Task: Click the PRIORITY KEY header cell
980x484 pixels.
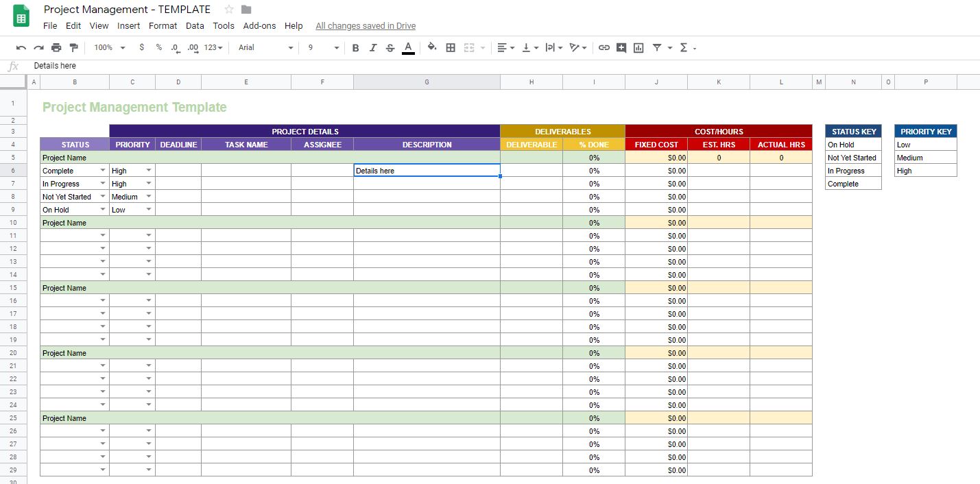Action: pyautogui.click(x=926, y=132)
